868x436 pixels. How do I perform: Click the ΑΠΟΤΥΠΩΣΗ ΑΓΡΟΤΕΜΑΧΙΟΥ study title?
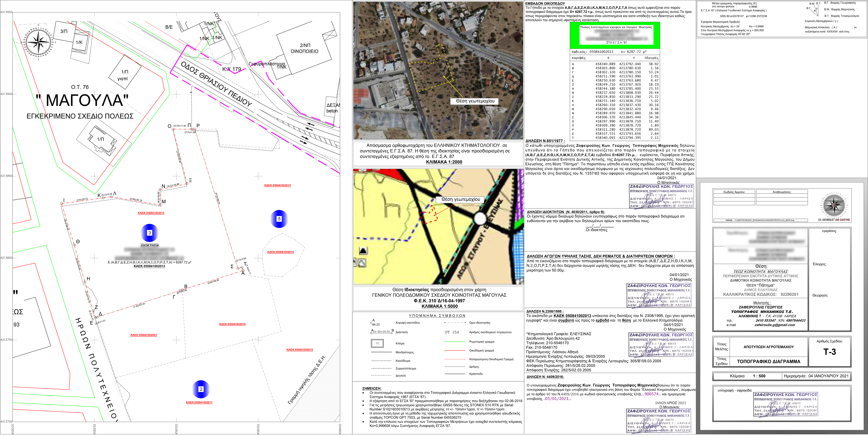pos(769,347)
